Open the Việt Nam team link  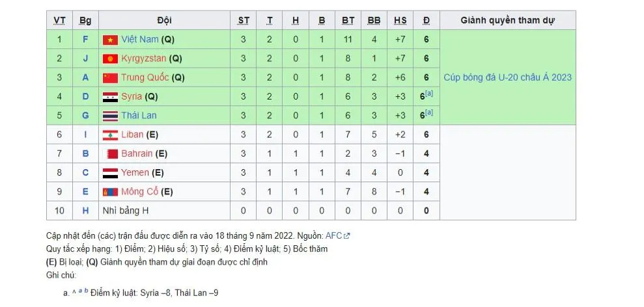(x=139, y=40)
